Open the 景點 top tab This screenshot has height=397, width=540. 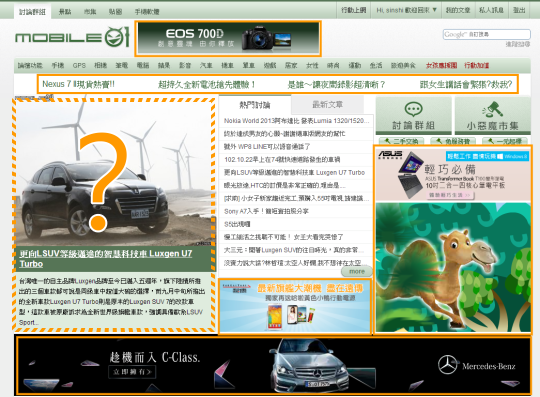(65, 12)
